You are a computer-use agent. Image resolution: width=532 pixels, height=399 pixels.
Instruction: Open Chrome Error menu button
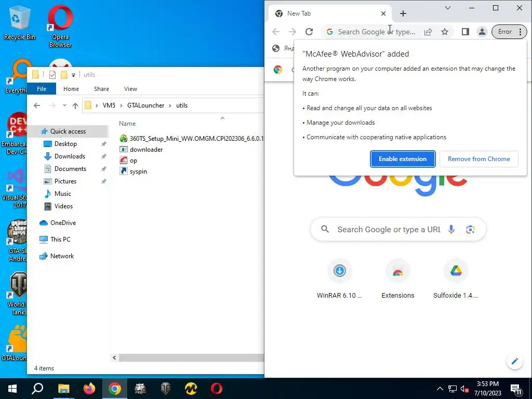click(509, 32)
